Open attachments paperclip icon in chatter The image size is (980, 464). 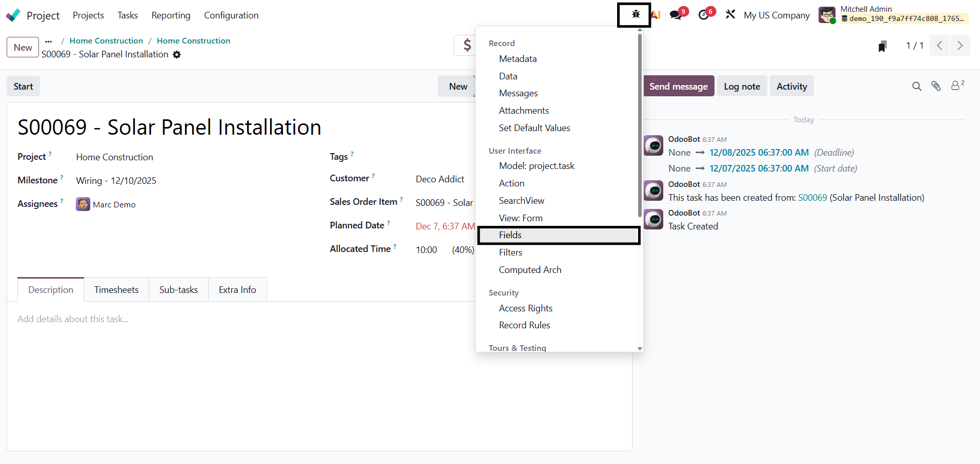point(936,87)
